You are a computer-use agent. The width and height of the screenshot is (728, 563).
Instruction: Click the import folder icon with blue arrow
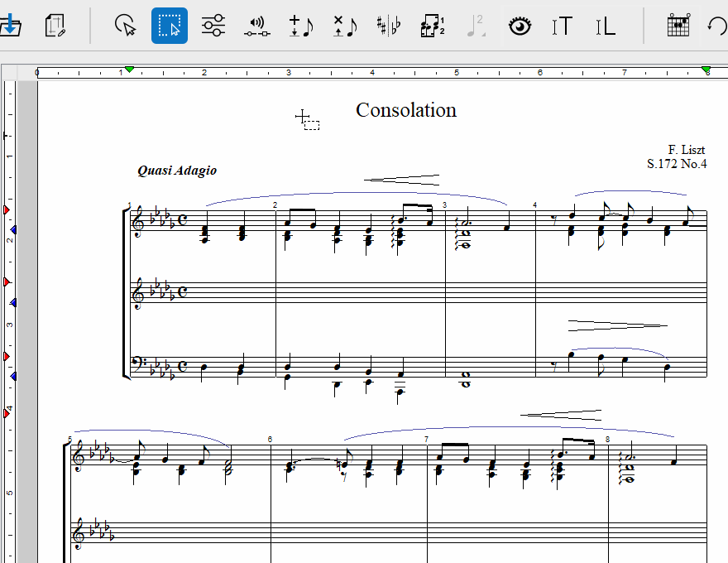[x=10, y=26]
